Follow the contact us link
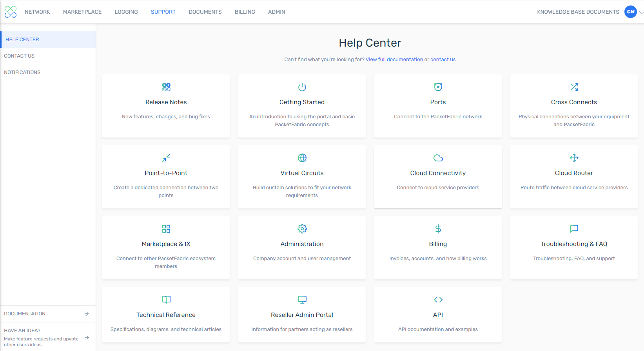Screen dimensions: 644x351 pyautogui.click(x=443, y=60)
